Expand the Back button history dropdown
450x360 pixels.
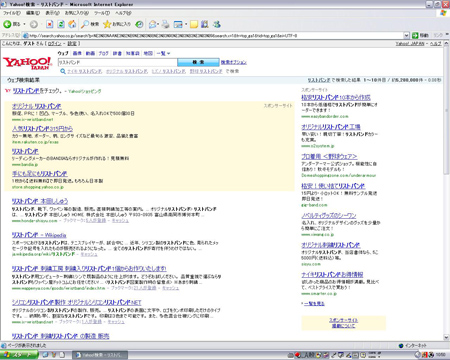click(24, 24)
